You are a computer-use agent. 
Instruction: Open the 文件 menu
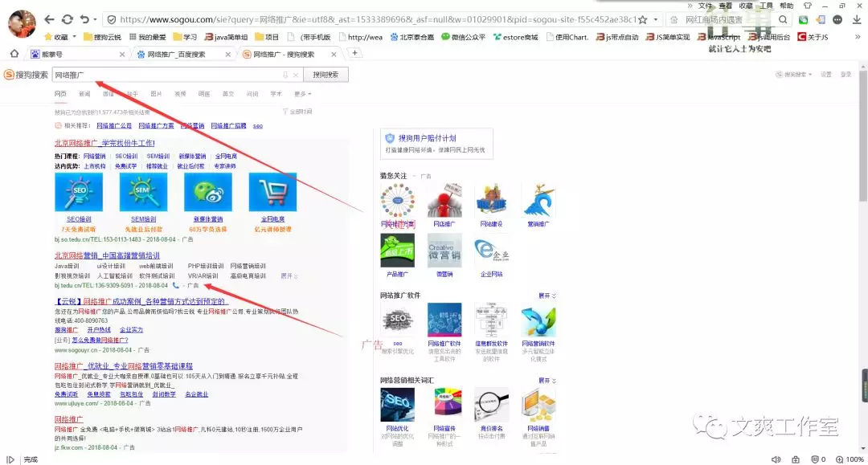(x=706, y=6)
